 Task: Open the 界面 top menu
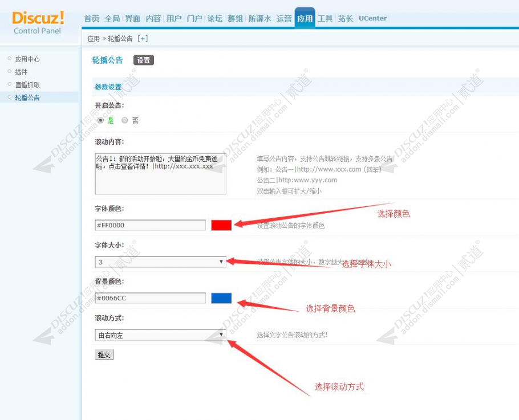133,18
